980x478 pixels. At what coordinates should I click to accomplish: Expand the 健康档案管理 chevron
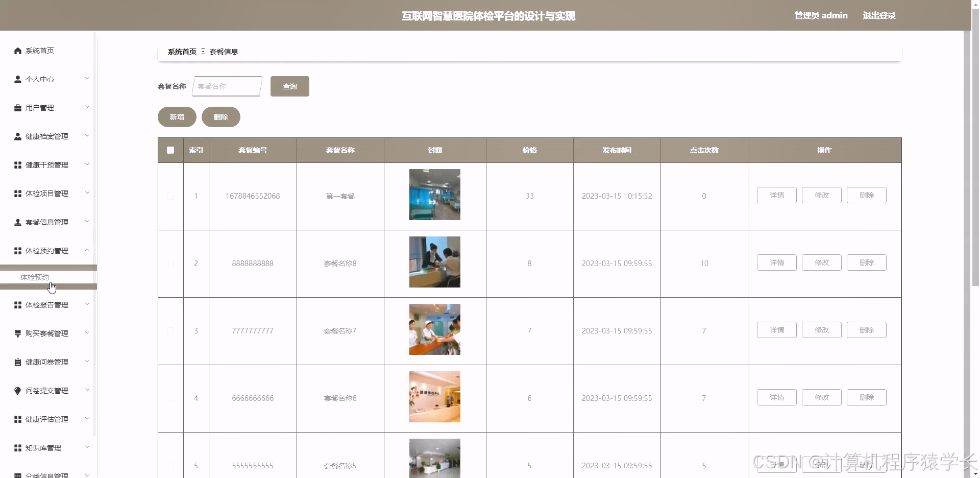tap(87, 135)
